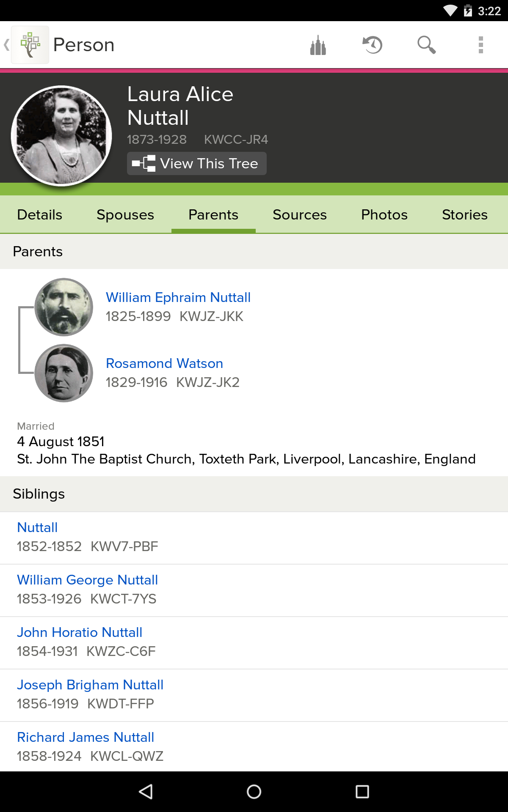Screen dimensions: 508x812
Task: Open the search icon
Action: point(426,44)
